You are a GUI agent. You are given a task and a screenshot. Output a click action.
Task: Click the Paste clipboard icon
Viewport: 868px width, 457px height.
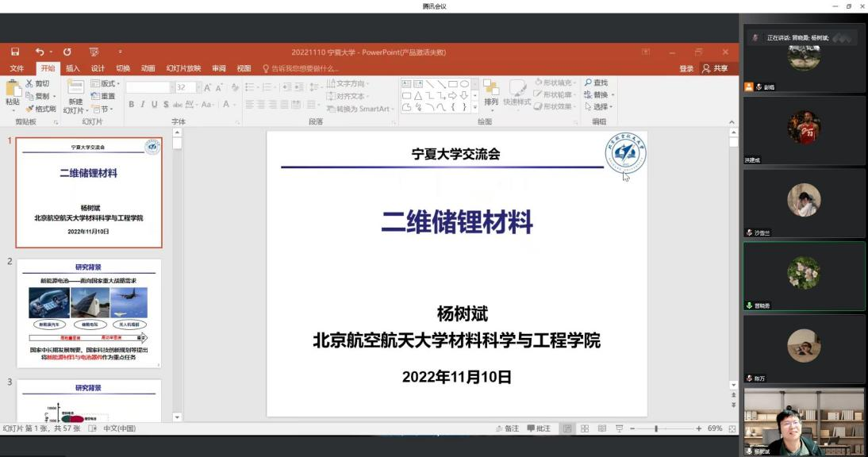pyautogui.click(x=13, y=89)
